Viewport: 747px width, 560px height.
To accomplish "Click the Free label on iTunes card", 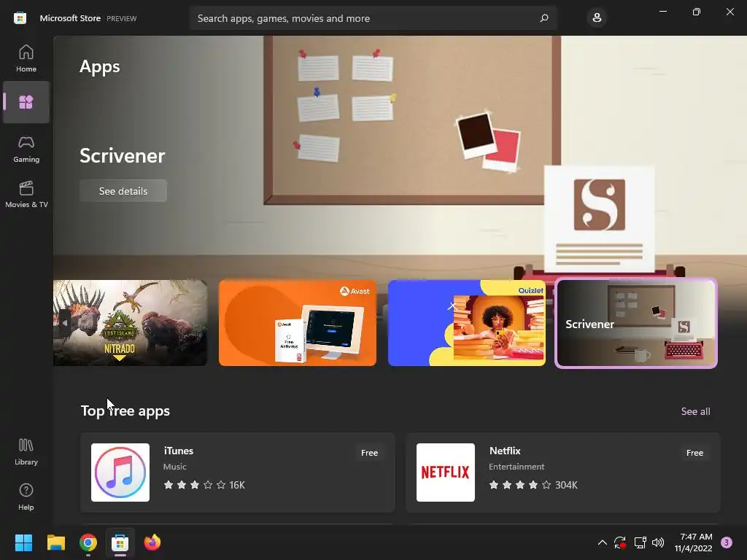I will pyautogui.click(x=369, y=453).
